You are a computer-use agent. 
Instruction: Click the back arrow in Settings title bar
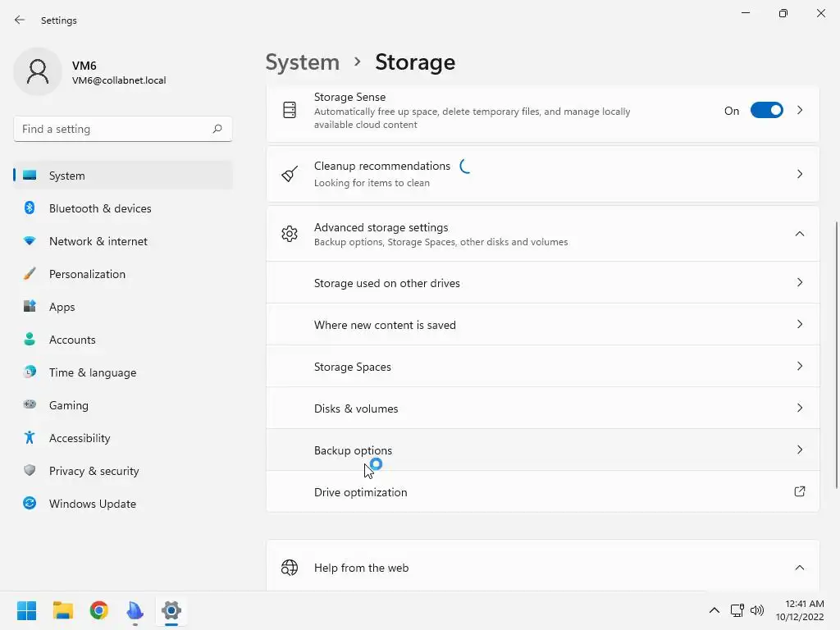pos(20,20)
